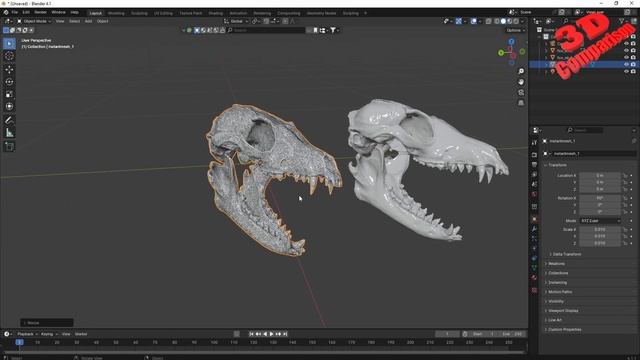Image resolution: width=640 pixels, height=360 pixels.
Task: Expand the Resize operator panel
Action: point(47,323)
